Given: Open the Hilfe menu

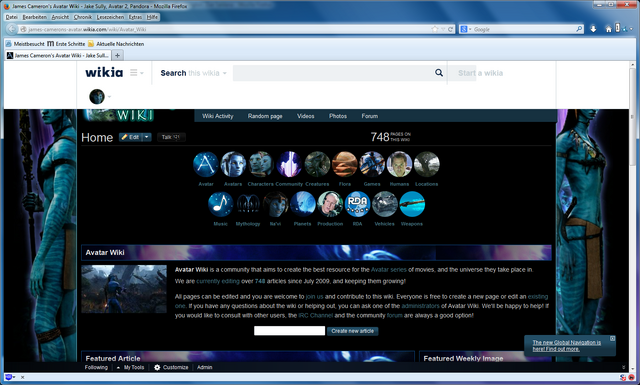Looking at the screenshot, I should coord(152,17).
